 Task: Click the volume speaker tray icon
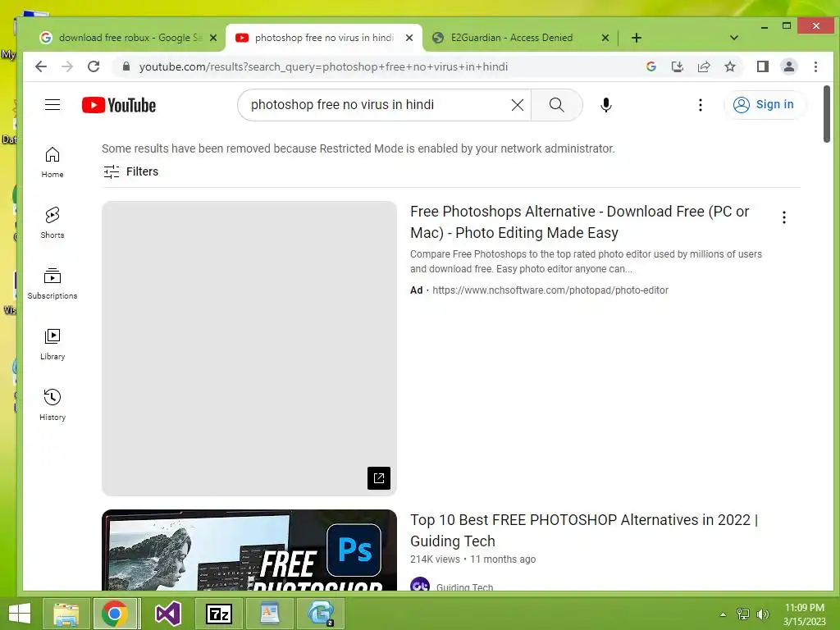[x=762, y=614]
